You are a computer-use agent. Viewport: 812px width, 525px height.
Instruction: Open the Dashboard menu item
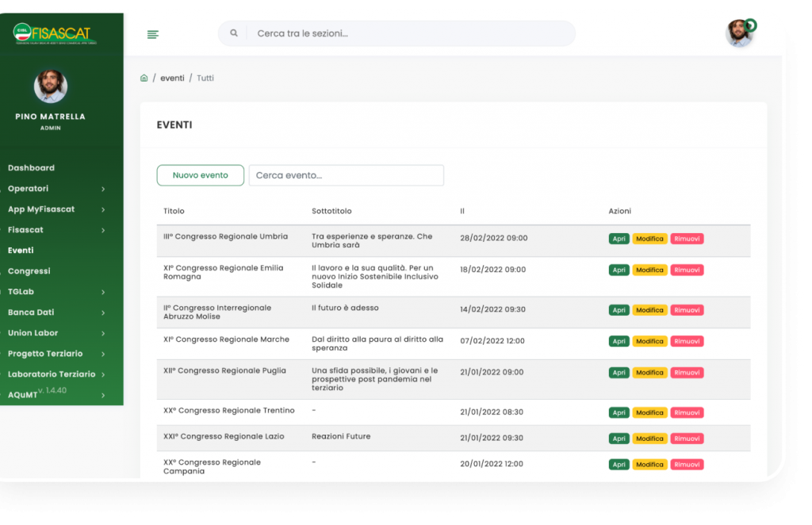31,168
